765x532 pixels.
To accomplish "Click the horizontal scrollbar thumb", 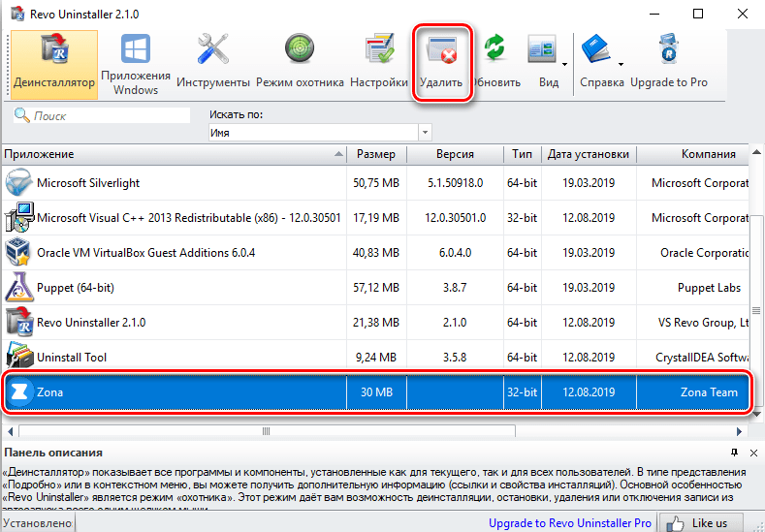I will pos(267,431).
